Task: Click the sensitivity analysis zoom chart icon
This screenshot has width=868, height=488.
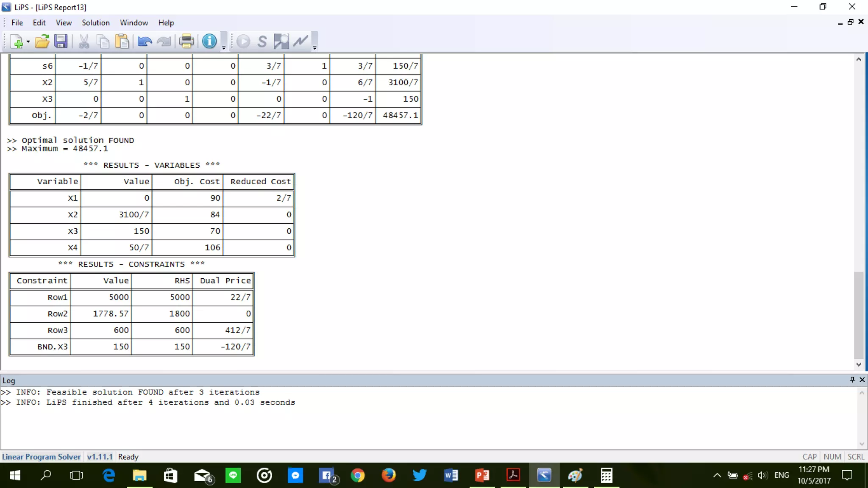Action: pos(281,42)
